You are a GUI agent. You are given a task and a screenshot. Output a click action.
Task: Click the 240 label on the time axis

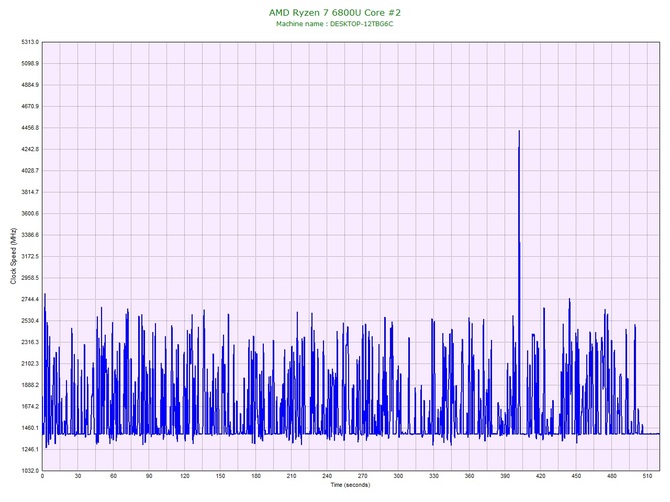[327, 476]
